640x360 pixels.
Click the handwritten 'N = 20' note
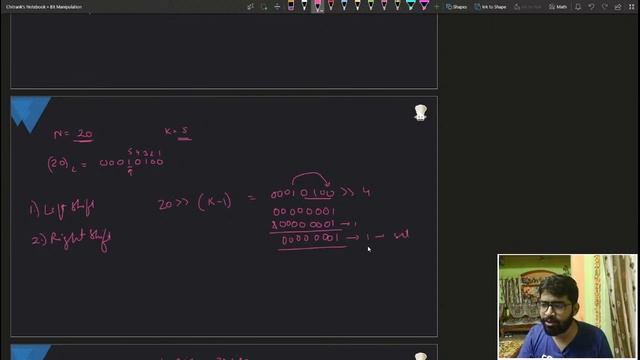click(73, 135)
